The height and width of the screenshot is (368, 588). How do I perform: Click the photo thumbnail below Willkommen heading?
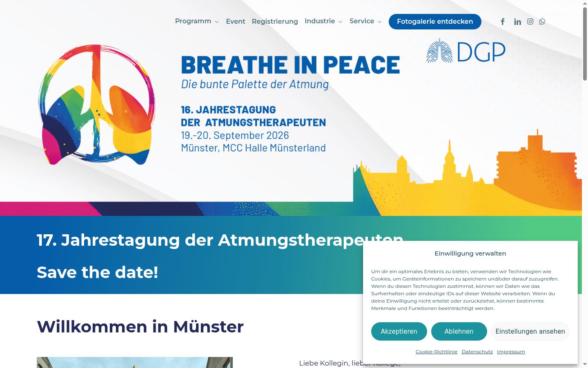(135, 362)
